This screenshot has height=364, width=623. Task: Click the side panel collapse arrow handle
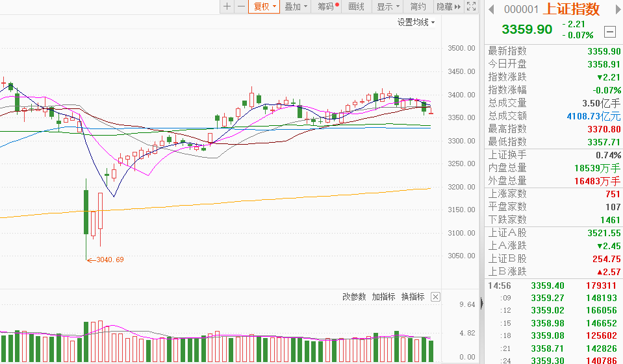tap(482, 303)
